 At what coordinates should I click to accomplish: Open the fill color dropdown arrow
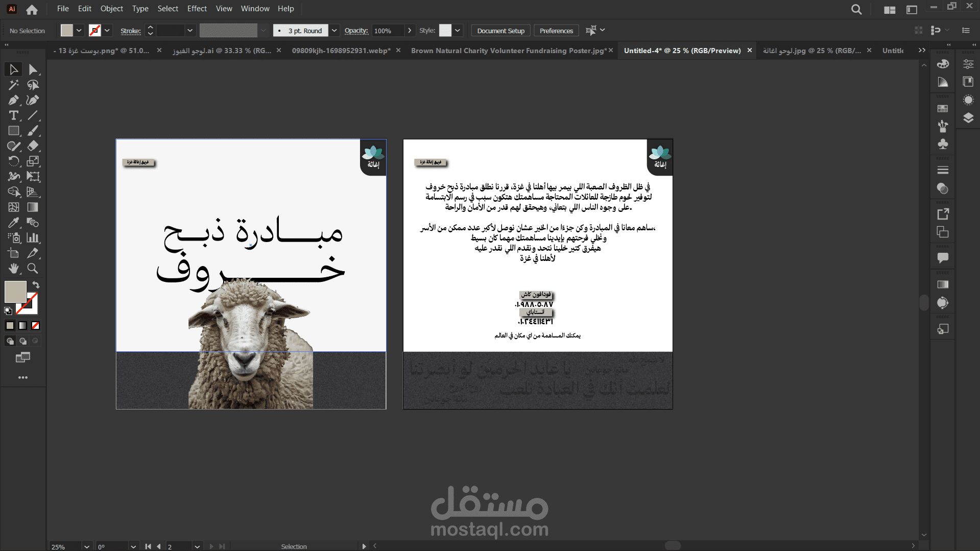[x=79, y=31]
